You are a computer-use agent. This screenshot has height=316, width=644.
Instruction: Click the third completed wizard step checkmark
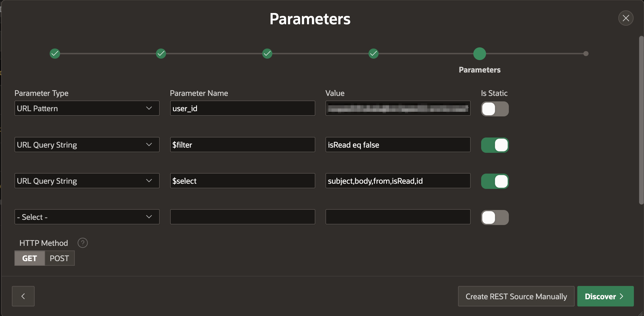click(267, 53)
